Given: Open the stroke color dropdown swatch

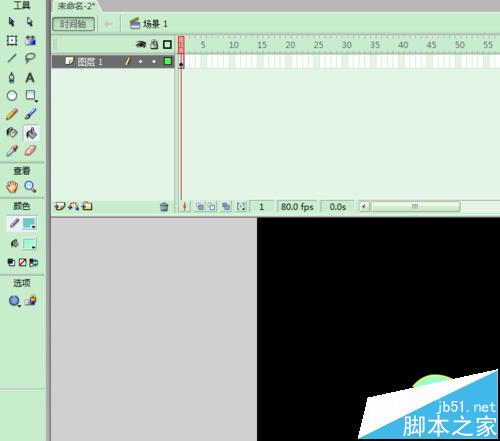Looking at the screenshot, I should click(29, 224).
